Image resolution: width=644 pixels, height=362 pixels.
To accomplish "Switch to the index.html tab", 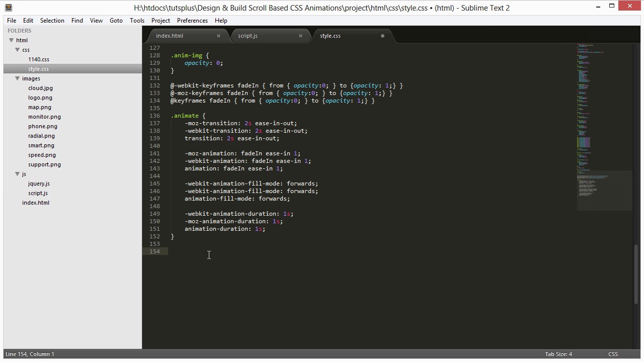I will [170, 36].
